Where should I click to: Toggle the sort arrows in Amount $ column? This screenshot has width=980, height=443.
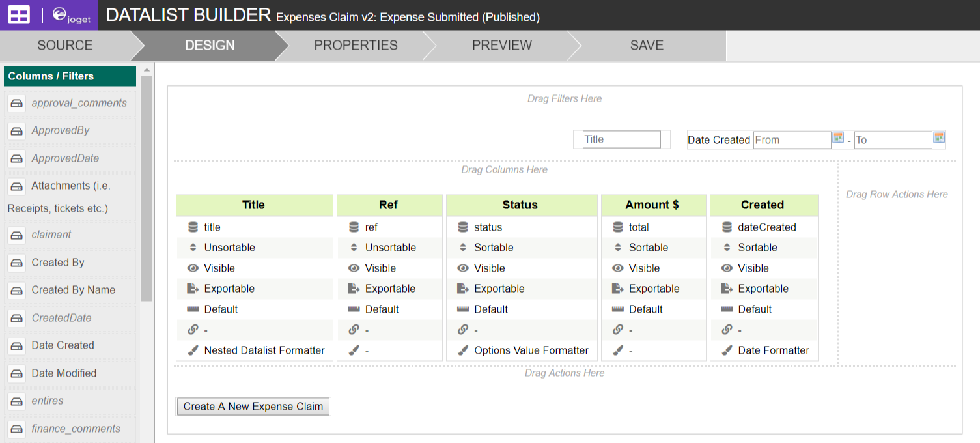[618, 248]
